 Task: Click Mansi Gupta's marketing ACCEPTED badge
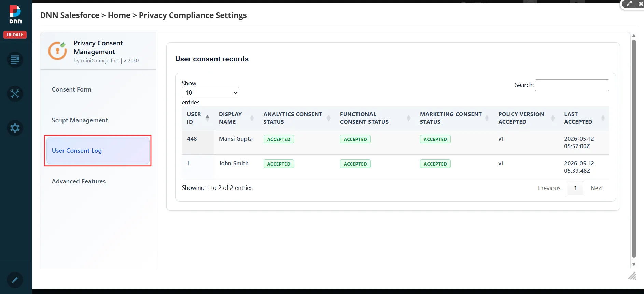[435, 139]
